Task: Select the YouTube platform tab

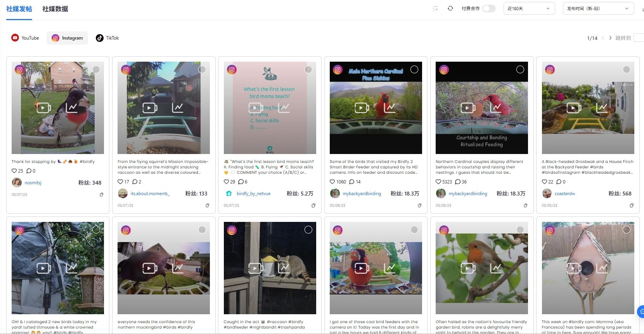Action: point(25,38)
